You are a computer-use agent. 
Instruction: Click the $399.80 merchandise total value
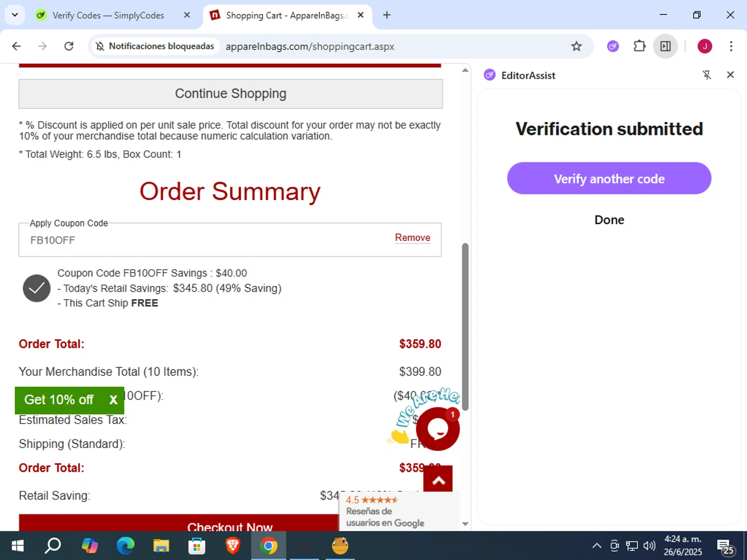420,372
